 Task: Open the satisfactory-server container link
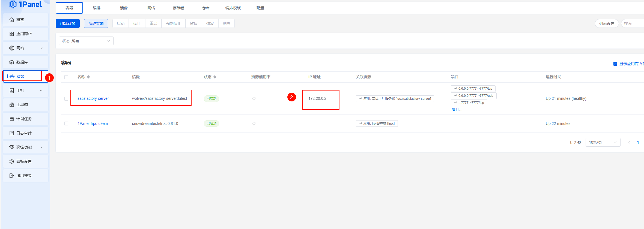[93, 98]
